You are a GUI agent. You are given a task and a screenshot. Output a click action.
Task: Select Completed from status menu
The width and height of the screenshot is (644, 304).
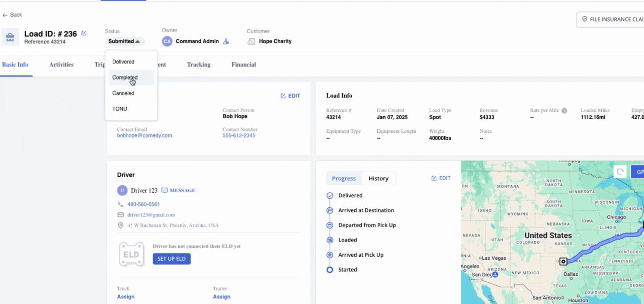(125, 78)
